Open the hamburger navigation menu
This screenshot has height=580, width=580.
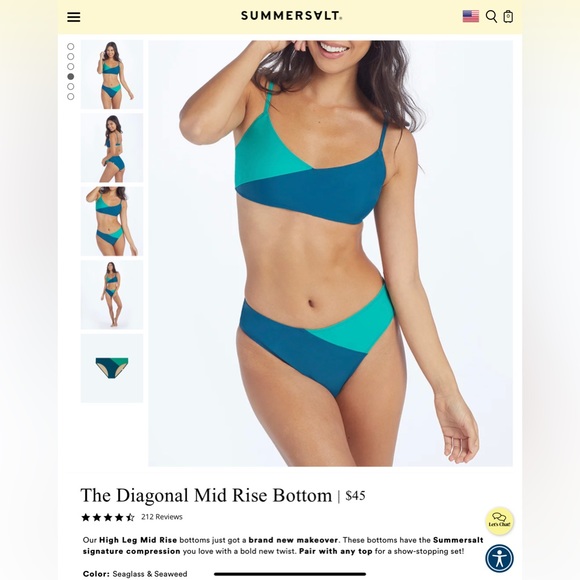click(74, 17)
